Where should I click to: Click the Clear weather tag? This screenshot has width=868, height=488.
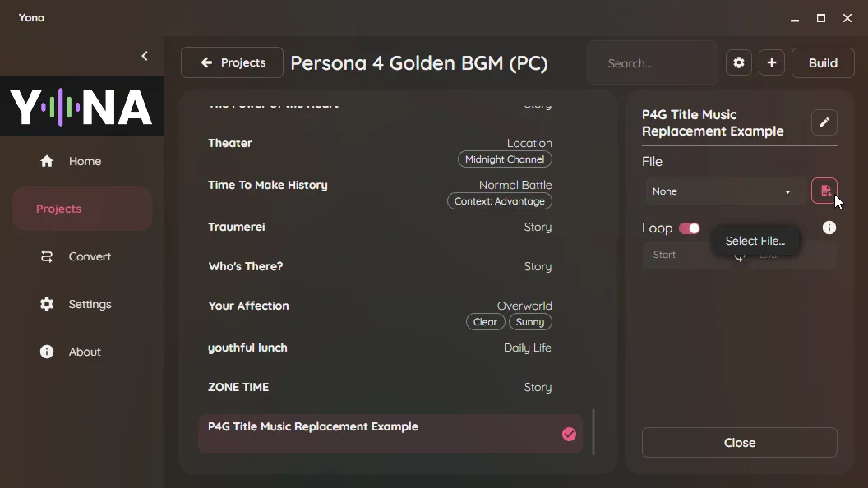pyautogui.click(x=486, y=322)
